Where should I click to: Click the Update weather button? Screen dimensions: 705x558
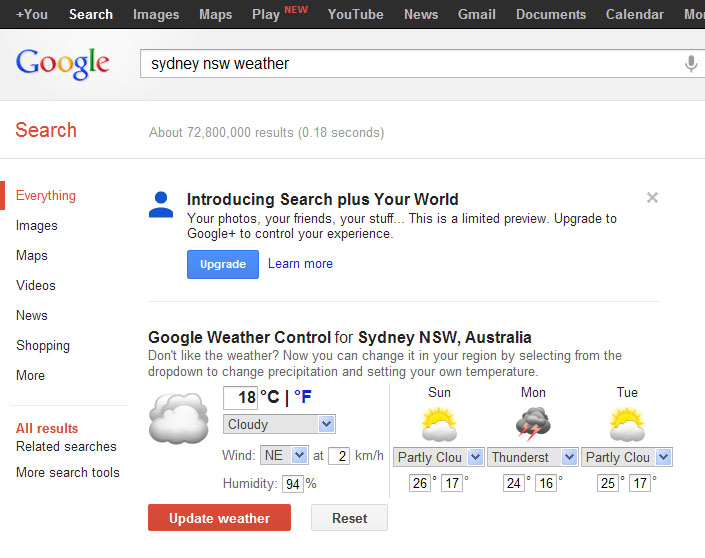click(219, 518)
